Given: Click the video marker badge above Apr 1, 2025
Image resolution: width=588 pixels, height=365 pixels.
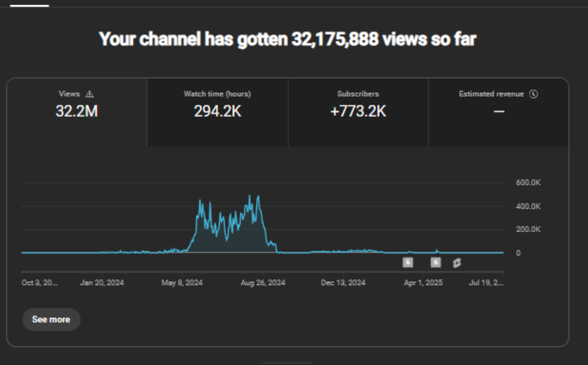Looking at the screenshot, I should (435, 262).
